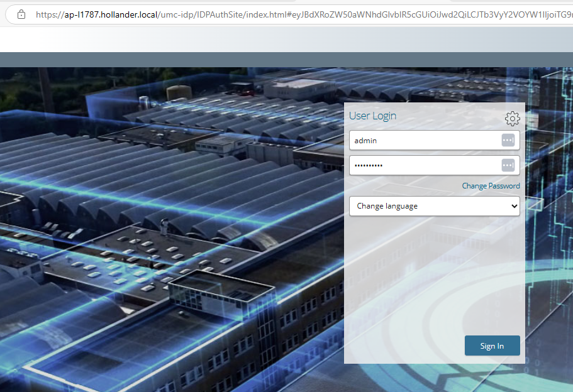Click the admin username field

(435, 140)
